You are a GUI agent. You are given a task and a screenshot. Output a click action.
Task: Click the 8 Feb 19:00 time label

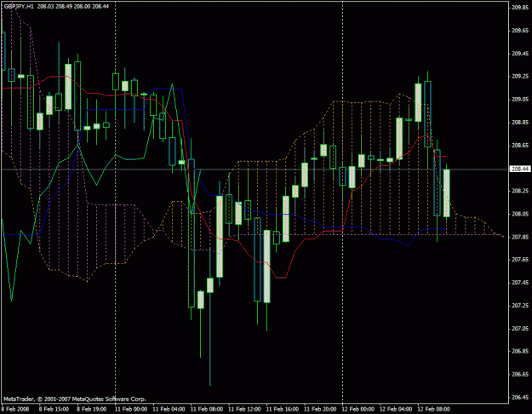click(92, 409)
